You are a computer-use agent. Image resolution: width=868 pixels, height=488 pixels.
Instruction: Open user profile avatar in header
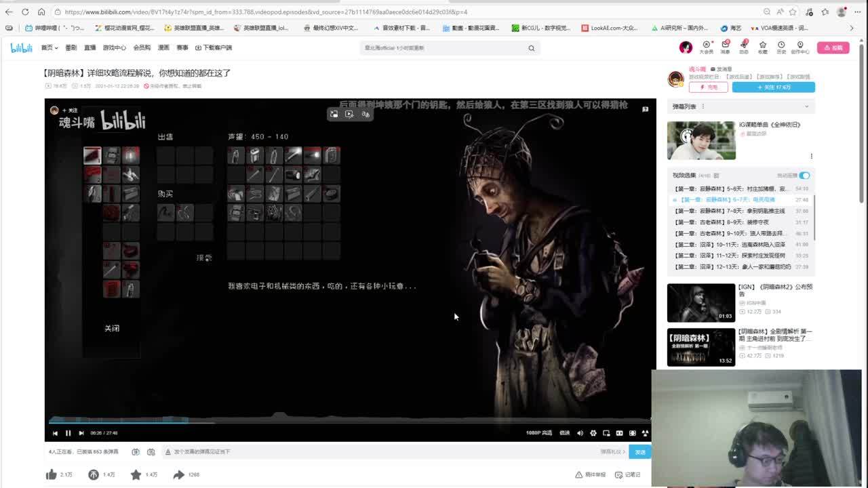click(x=686, y=47)
